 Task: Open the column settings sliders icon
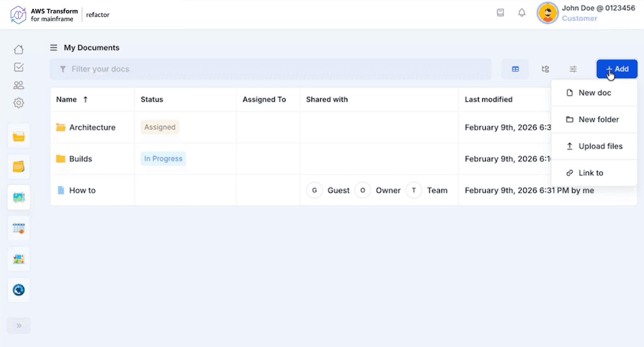[x=573, y=69]
